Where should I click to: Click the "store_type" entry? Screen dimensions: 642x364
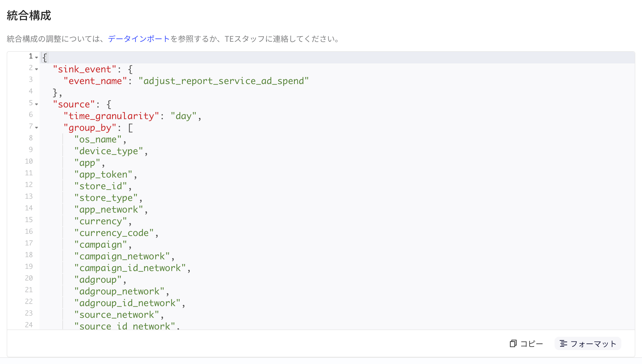[x=106, y=198]
